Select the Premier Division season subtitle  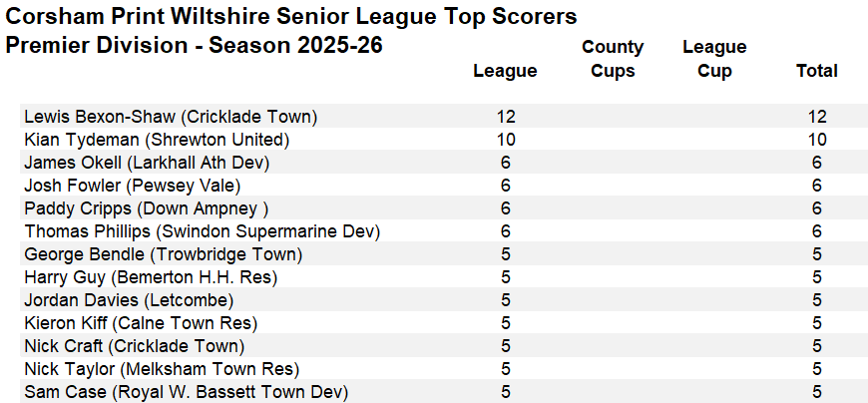tap(195, 46)
